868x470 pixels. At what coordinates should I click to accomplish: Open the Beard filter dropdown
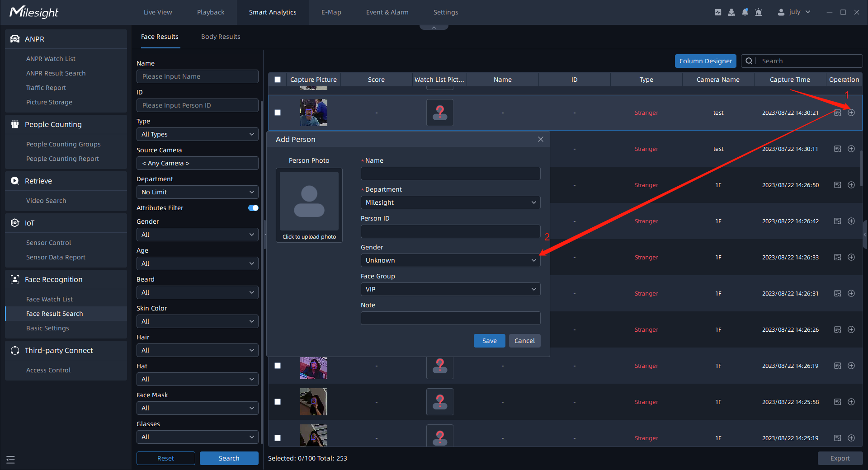click(198, 292)
